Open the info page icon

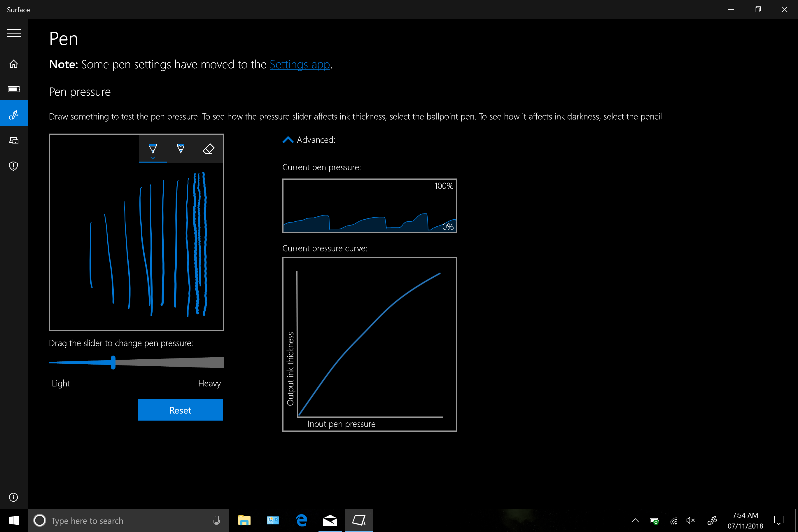point(14,497)
